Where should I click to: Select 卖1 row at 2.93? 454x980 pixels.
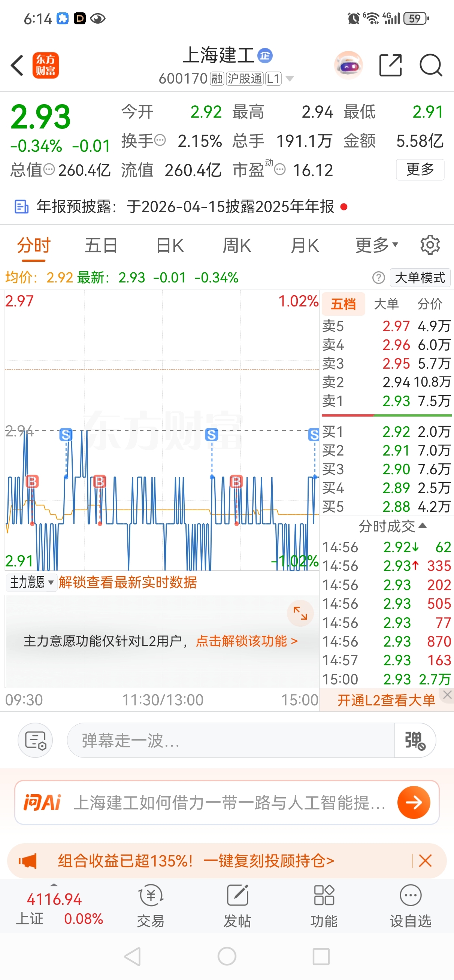click(386, 401)
